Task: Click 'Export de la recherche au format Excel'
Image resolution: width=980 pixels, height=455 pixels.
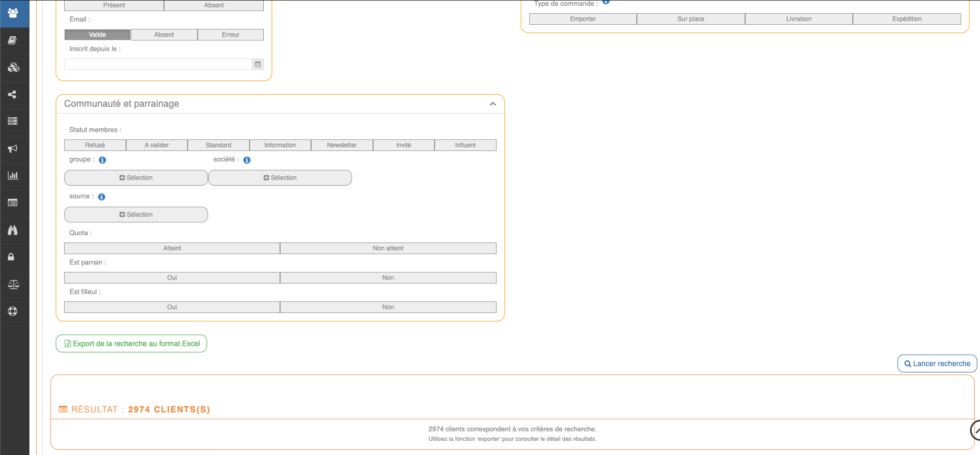Action: click(131, 343)
